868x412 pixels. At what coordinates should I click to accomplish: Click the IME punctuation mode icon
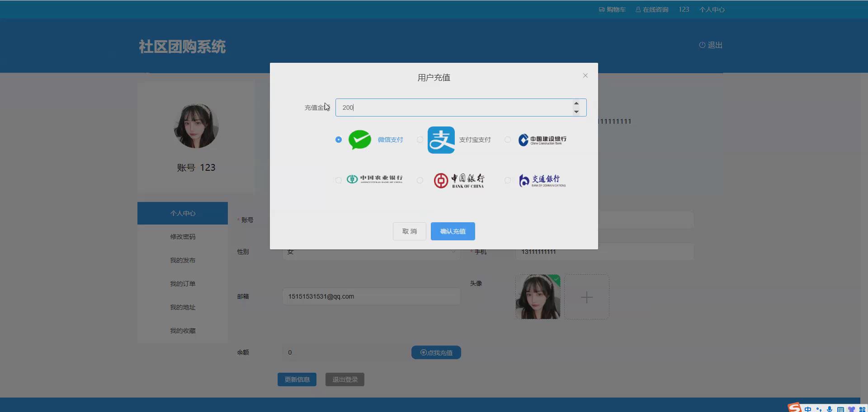819,409
